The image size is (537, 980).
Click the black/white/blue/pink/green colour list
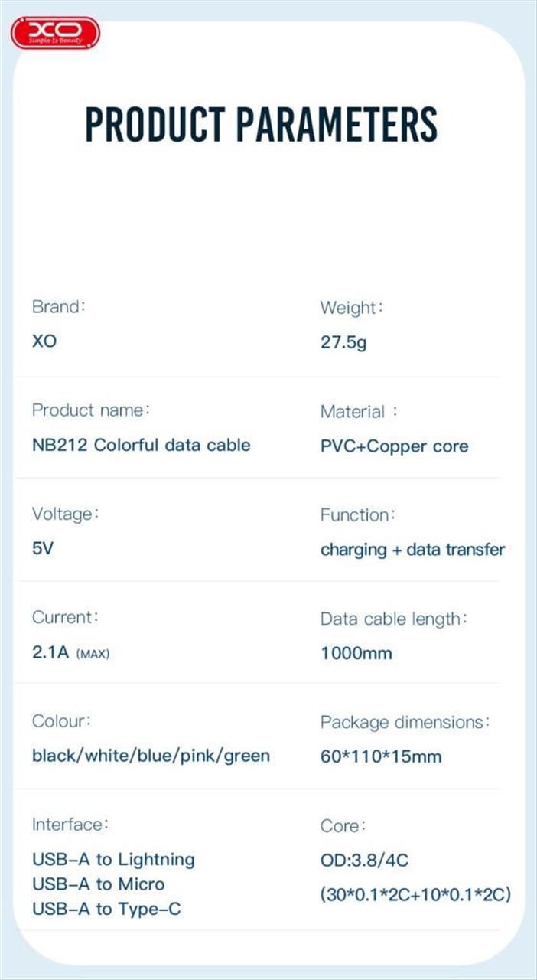(151, 756)
